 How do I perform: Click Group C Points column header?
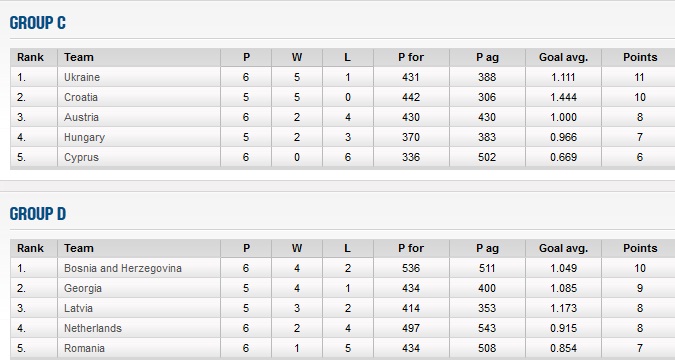[640, 57]
